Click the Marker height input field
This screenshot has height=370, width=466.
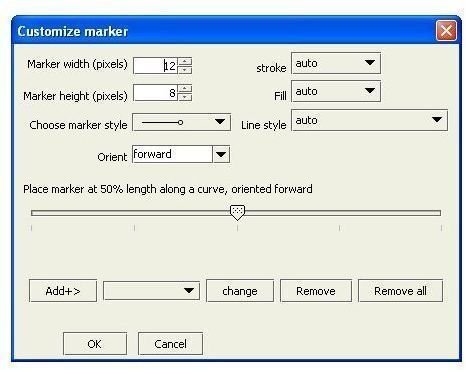point(155,93)
